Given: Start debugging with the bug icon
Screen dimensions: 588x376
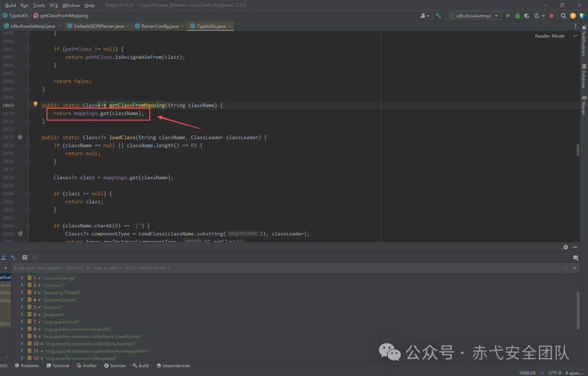Looking at the screenshot, I should pyautogui.click(x=518, y=16).
